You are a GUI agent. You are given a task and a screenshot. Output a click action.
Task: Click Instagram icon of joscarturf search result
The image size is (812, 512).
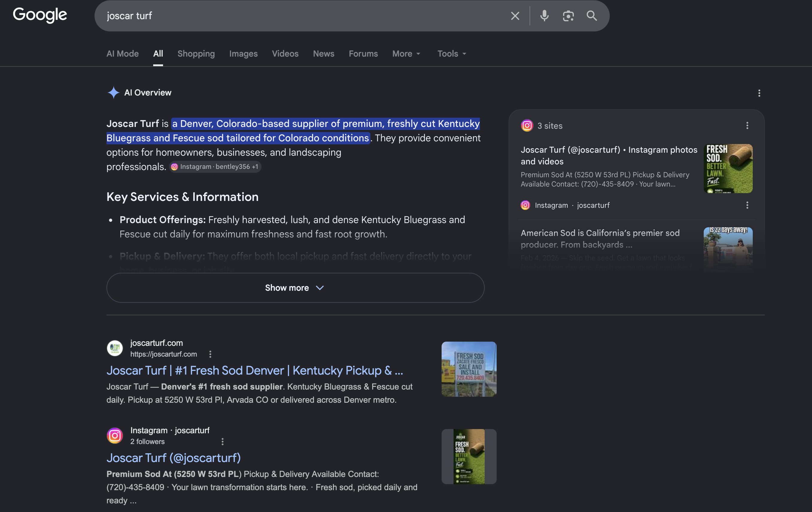(115, 435)
